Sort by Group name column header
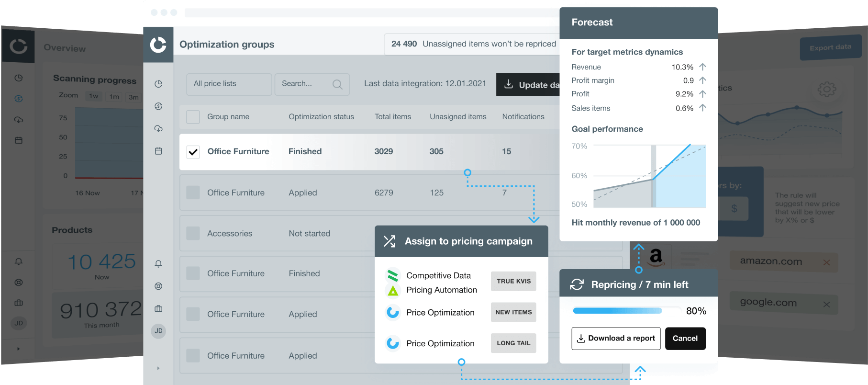This screenshot has width=868, height=385. pyautogui.click(x=228, y=117)
